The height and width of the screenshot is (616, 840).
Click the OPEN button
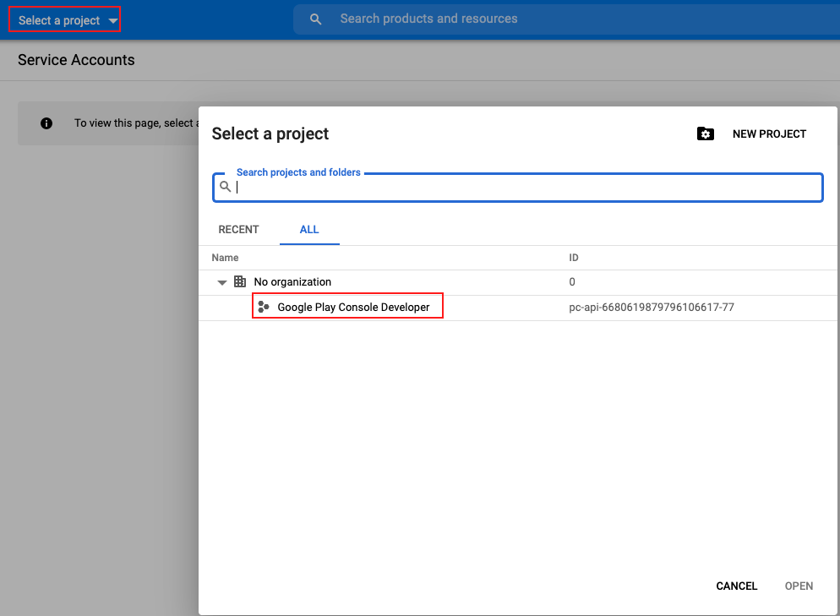point(798,586)
